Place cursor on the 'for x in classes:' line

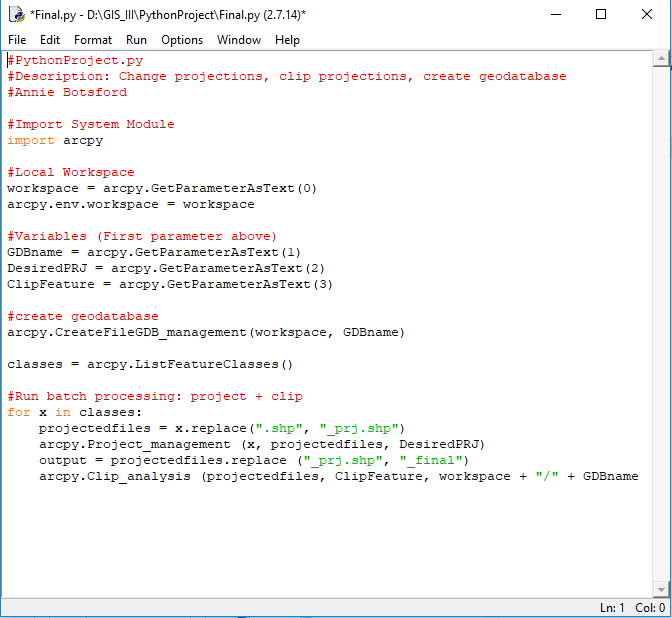coord(75,413)
